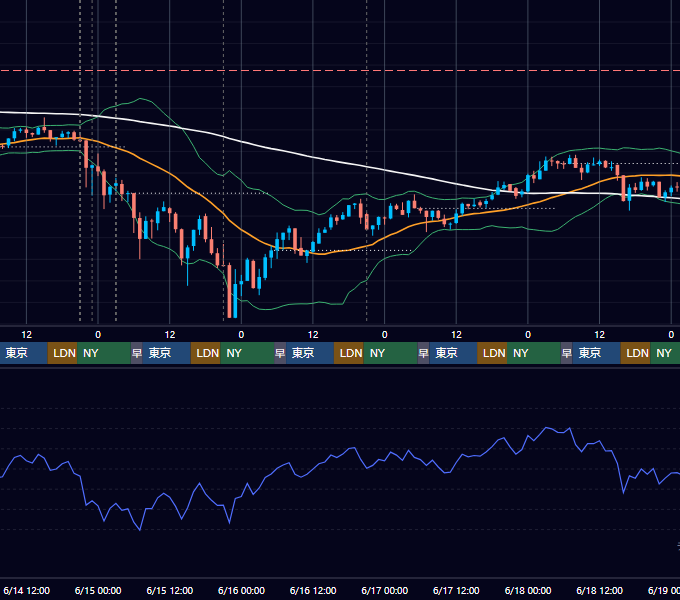Click the 東京 session block for 6/15
Screen dimensions: 680x600
pyautogui.click(x=167, y=353)
